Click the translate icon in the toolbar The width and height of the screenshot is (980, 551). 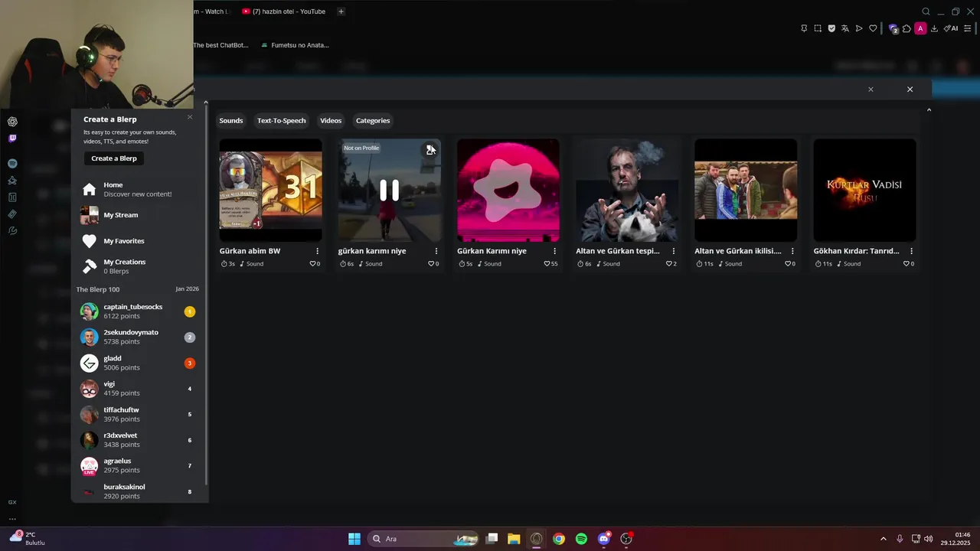pyautogui.click(x=845, y=28)
